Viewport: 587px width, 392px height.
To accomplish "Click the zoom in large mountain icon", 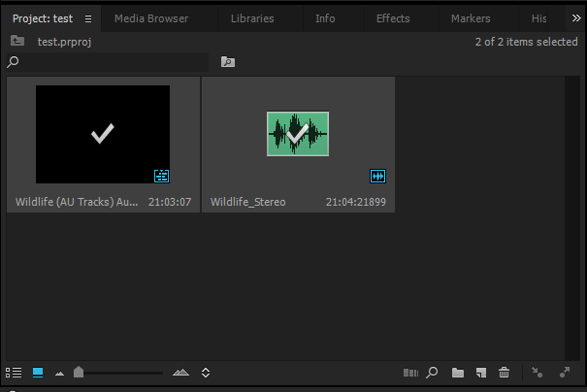I will point(181,372).
